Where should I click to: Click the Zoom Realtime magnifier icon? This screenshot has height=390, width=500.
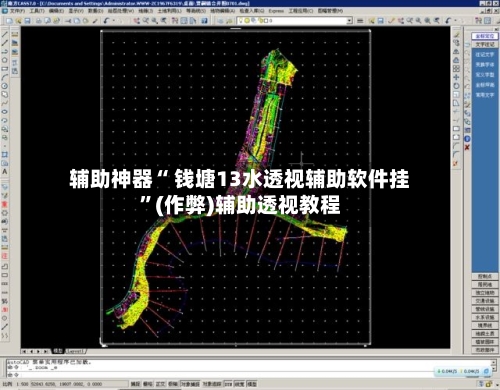146,21
